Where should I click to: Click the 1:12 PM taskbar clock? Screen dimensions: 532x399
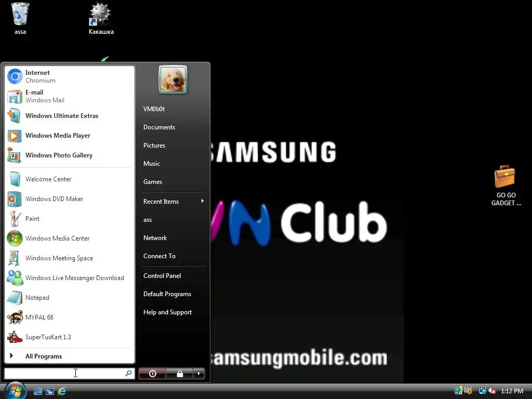pos(512,391)
